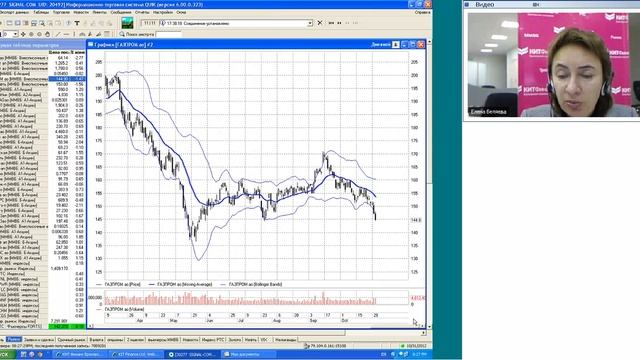The width and height of the screenshot is (640, 360).
Task: Switch to the Заявки и сделки tab
Action: click(39, 340)
